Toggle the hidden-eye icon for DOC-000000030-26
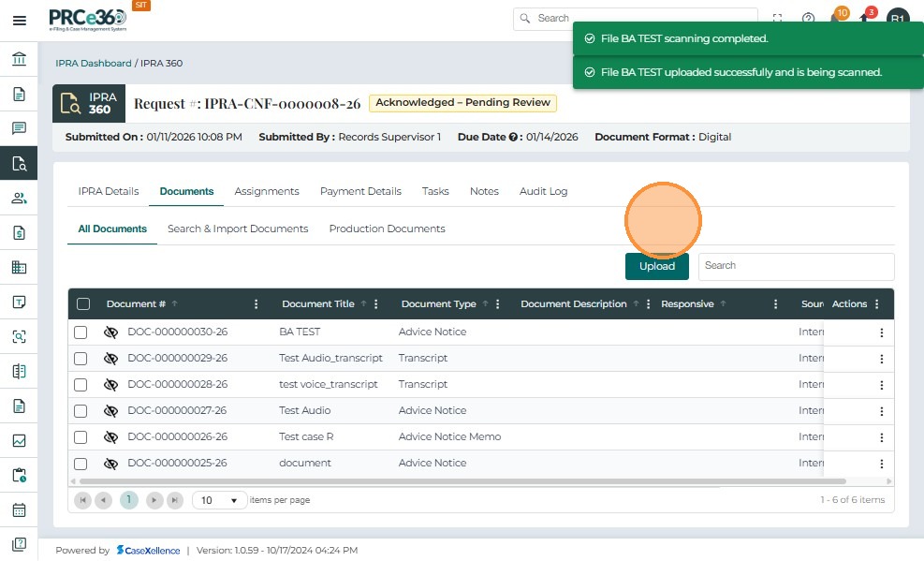Viewport: 924px width, 561px height. [110, 332]
